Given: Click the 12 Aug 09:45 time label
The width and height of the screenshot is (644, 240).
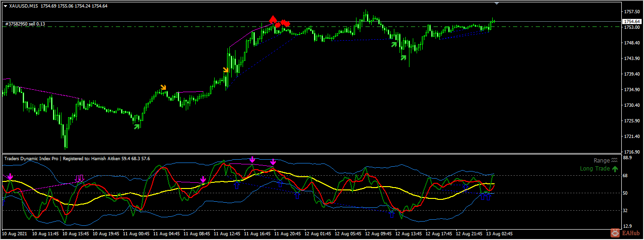Looking at the screenshot, I should [x=379, y=234].
